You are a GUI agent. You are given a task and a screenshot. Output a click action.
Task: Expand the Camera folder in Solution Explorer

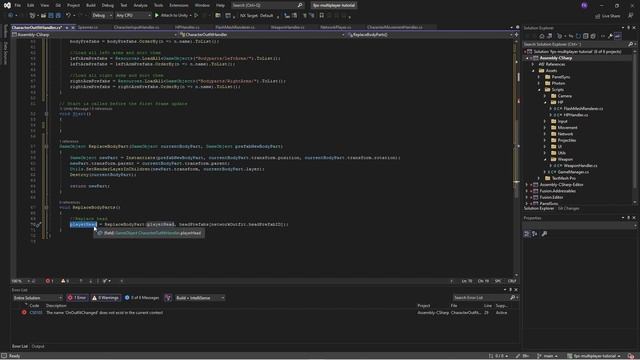[545, 96]
